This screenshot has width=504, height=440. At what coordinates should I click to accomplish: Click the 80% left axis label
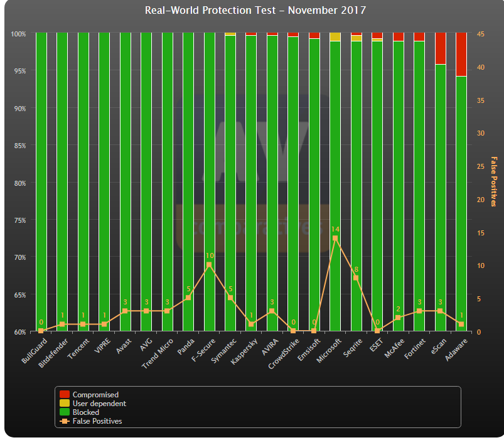19,183
